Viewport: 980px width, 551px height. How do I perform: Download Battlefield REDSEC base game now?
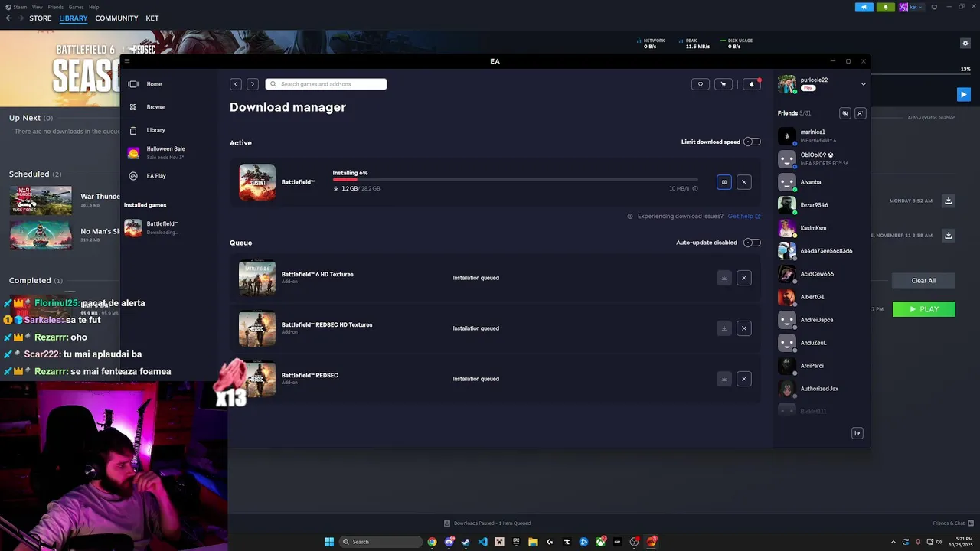(x=724, y=379)
